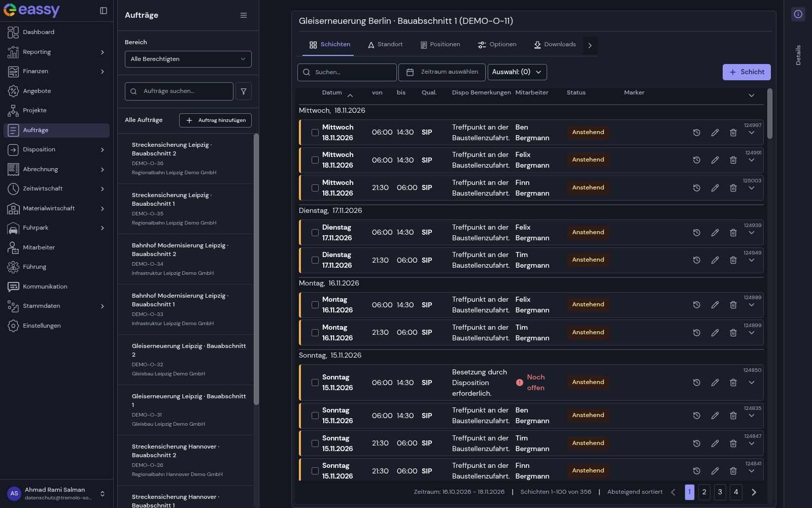This screenshot has width=812, height=508.
Task: Open the Positionen tab
Action: [x=440, y=45]
